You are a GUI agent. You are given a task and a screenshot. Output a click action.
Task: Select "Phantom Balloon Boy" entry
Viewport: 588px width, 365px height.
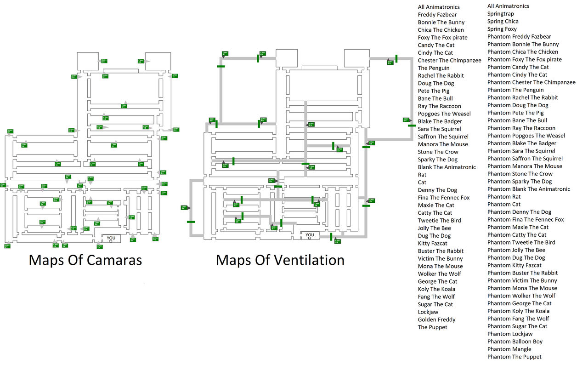(x=515, y=342)
